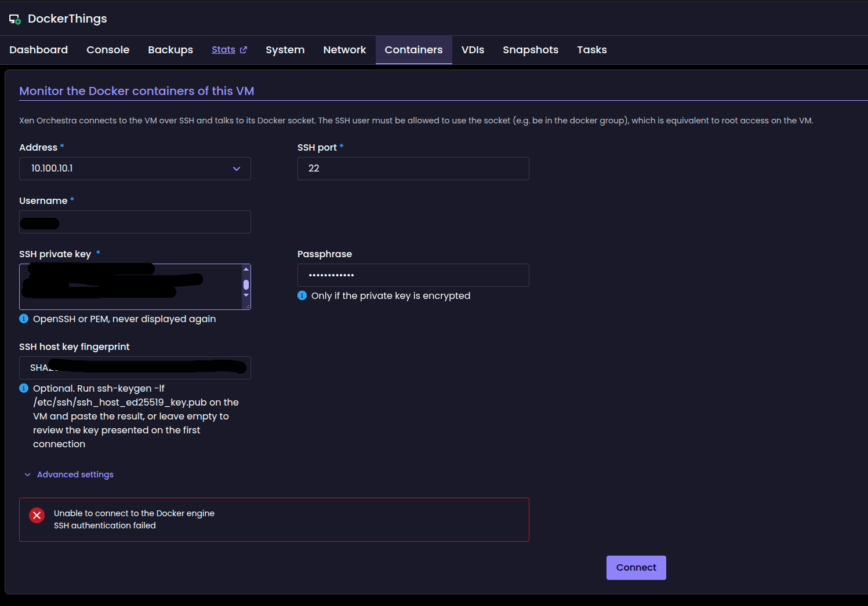Switch to the System tab
Screen dimensions: 868x606
[x=285, y=50]
